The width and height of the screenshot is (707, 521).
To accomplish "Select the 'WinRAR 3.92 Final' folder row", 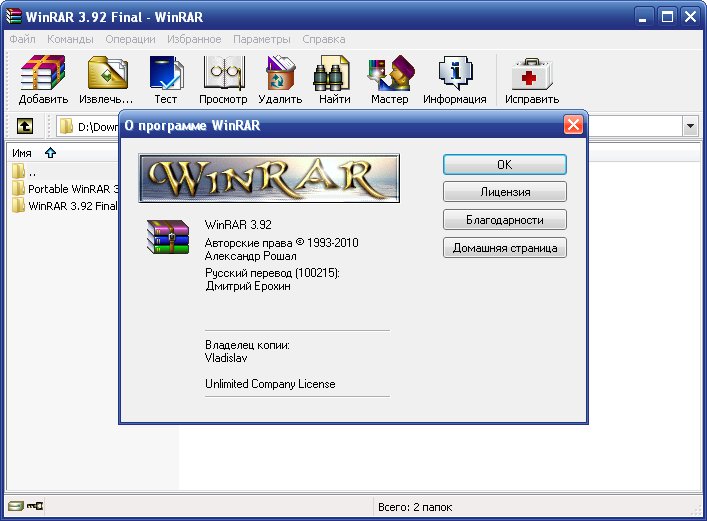I will 65,206.
